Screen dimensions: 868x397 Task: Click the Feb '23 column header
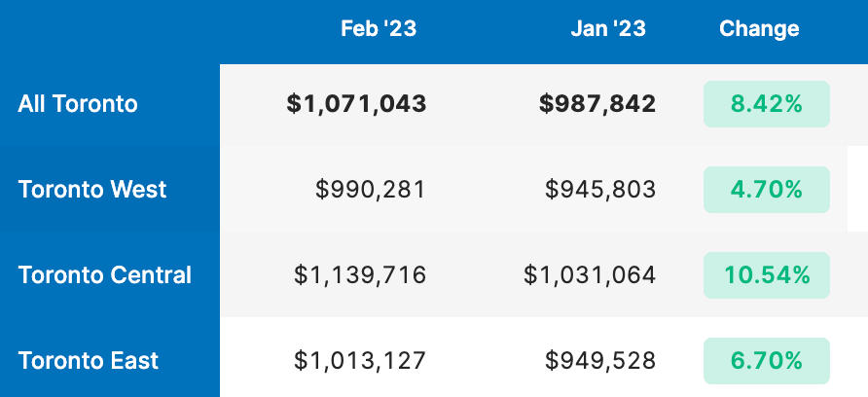(378, 29)
